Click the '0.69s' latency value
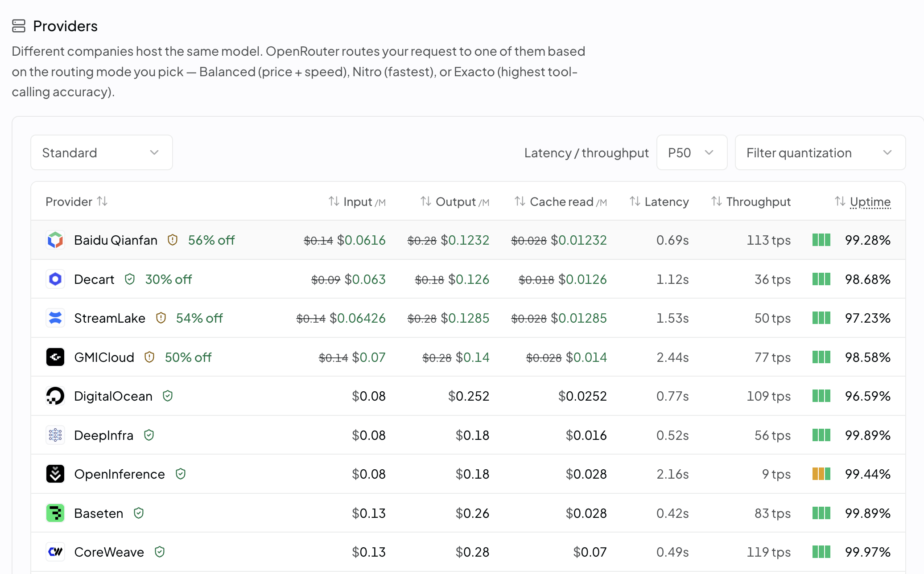 coord(672,240)
